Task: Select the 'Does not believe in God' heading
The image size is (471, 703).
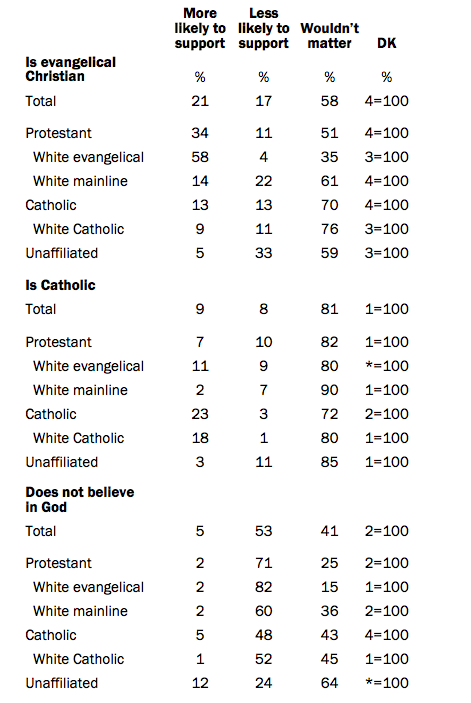Action: pos(79,499)
